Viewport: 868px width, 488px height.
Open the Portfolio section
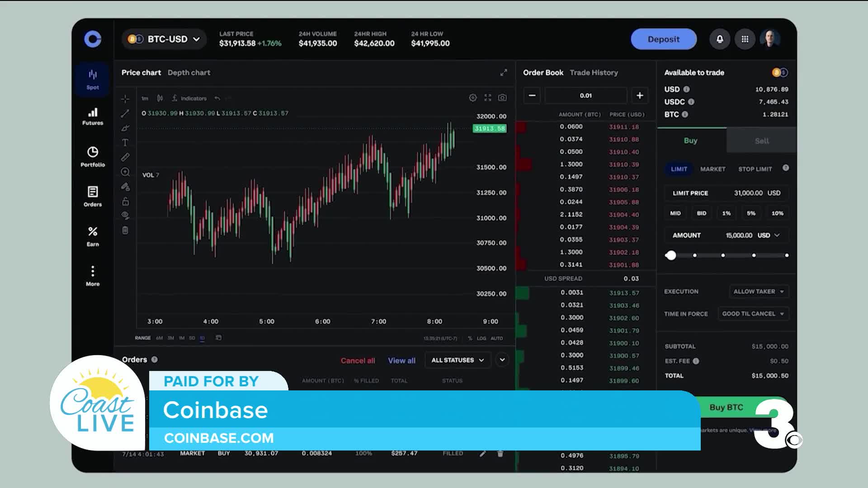(x=93, y=157)
